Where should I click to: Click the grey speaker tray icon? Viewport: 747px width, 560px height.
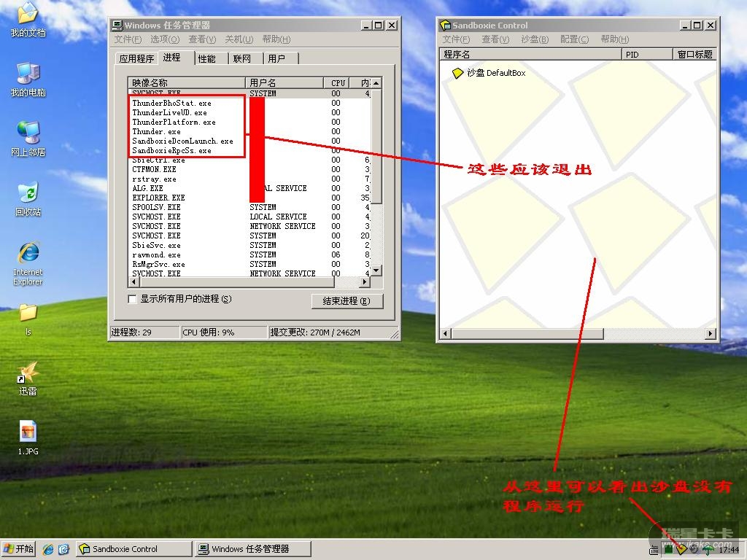694,550
